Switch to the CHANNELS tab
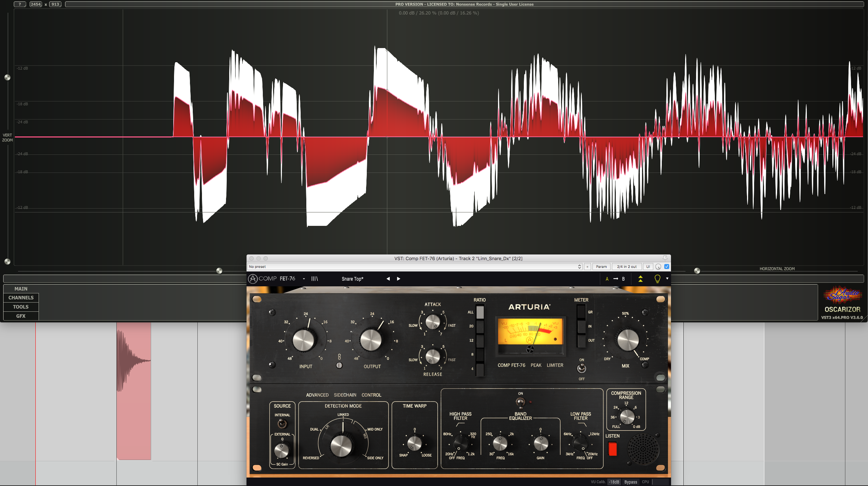 click(21, 298)
